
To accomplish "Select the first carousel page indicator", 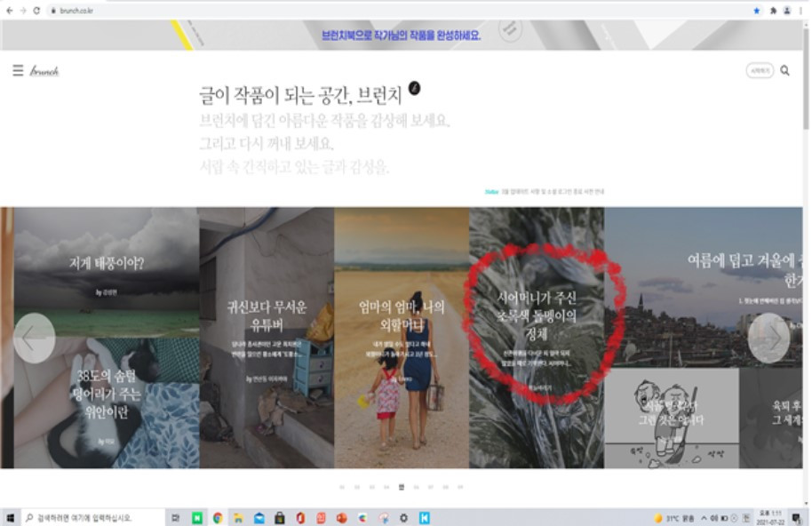I will pos(342,487).
